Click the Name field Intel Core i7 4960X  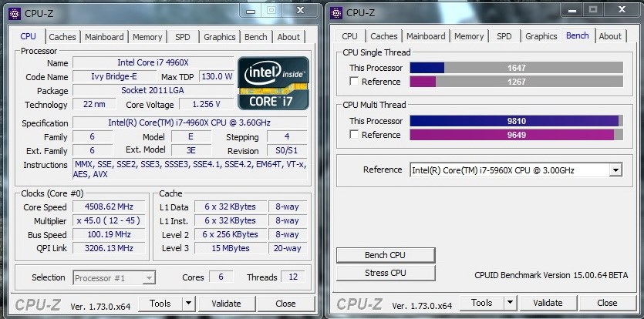tap(153, 62)
